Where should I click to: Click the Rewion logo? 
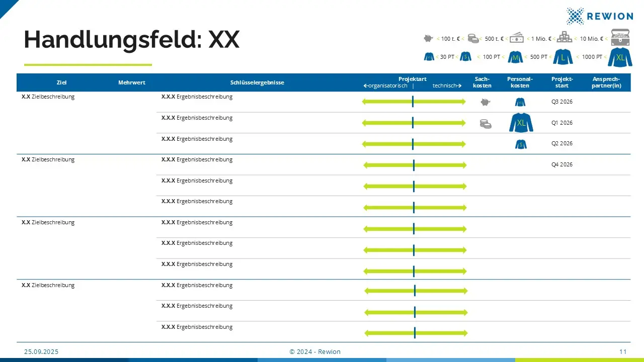click(599, 17)
